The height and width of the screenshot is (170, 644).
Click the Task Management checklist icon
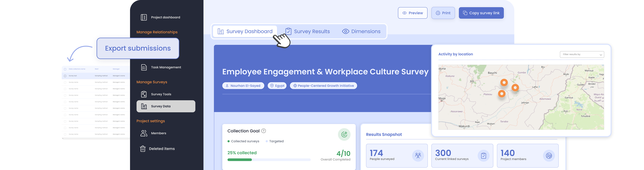click(x=144, y=67)
